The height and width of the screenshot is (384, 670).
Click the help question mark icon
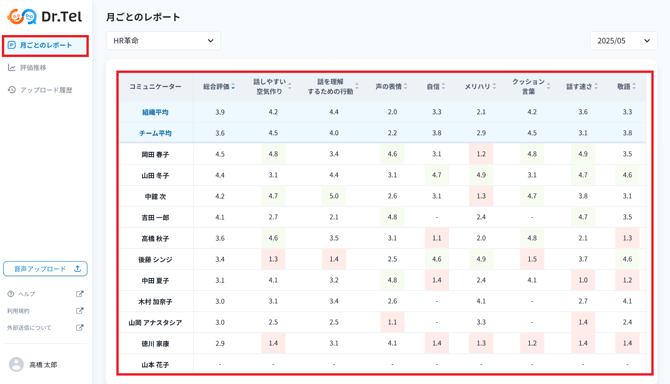(x=11, y=294)
